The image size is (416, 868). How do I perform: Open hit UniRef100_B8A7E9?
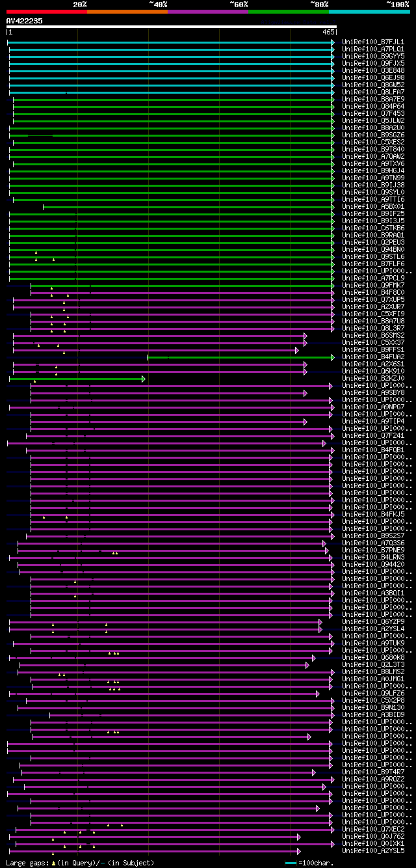pyautogui.click(x=373, y=99)
